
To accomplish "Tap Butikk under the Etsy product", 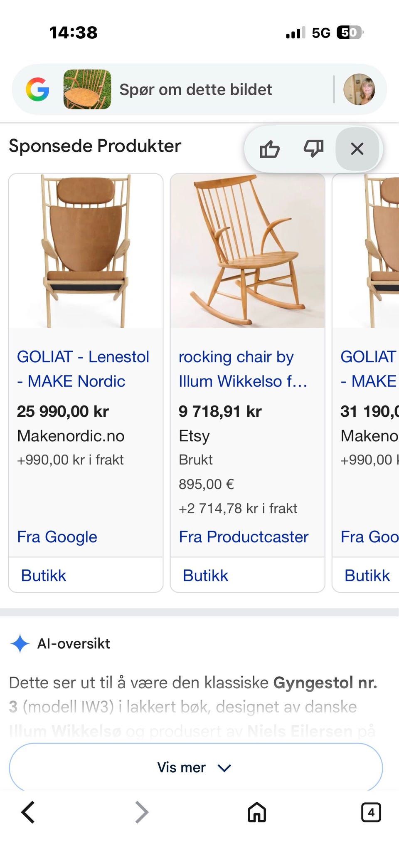I will point(205,576).
